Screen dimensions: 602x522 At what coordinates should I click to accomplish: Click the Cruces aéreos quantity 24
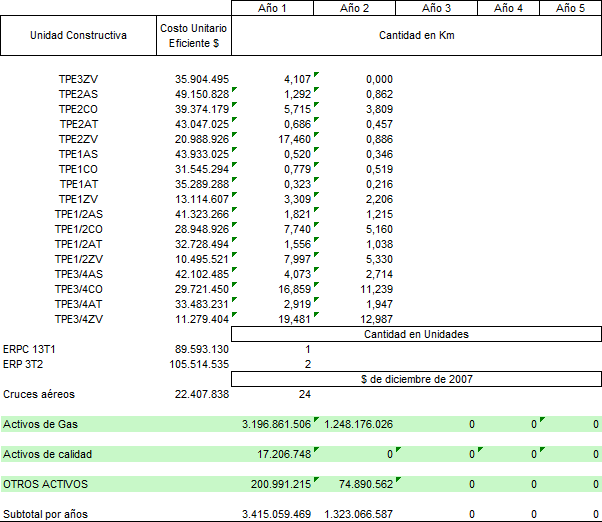304,394
